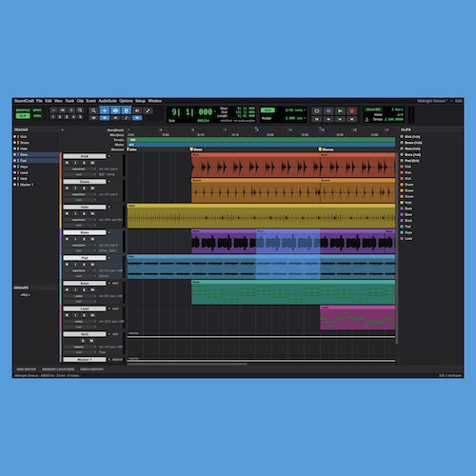Image resolution: width=476 pixels, height=476 pixels.
Task: Click the zoom toggle magnifier in zoom controls
Action: coord(80,110)
